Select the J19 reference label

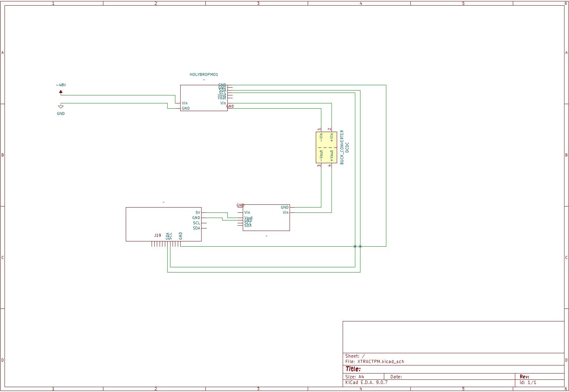coord(158,235)
